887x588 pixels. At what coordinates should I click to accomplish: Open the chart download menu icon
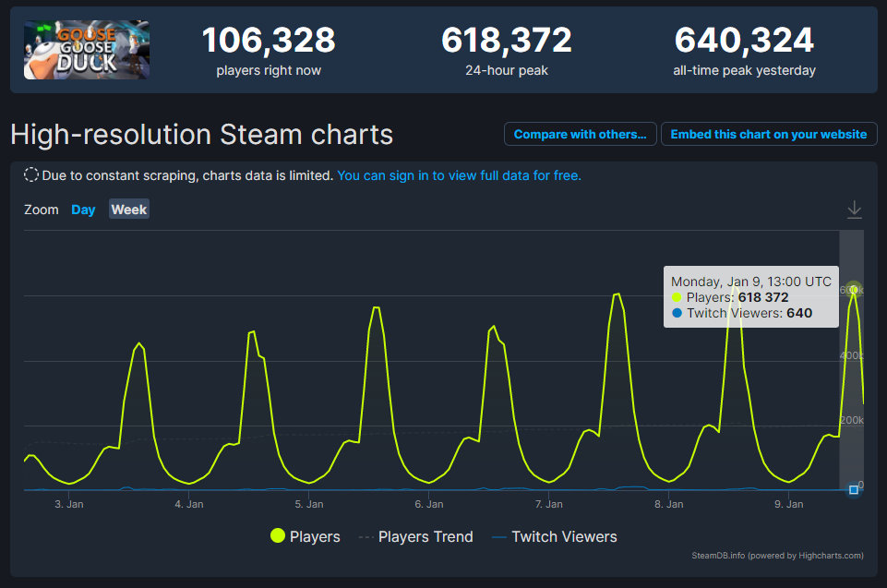click(x=854, y=210)
